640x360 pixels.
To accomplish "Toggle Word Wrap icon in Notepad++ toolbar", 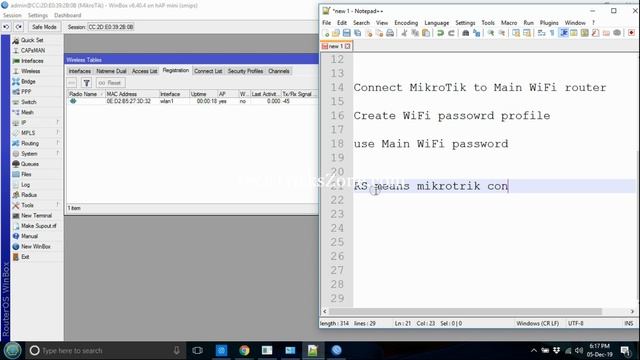I will (x=541, y=33).
